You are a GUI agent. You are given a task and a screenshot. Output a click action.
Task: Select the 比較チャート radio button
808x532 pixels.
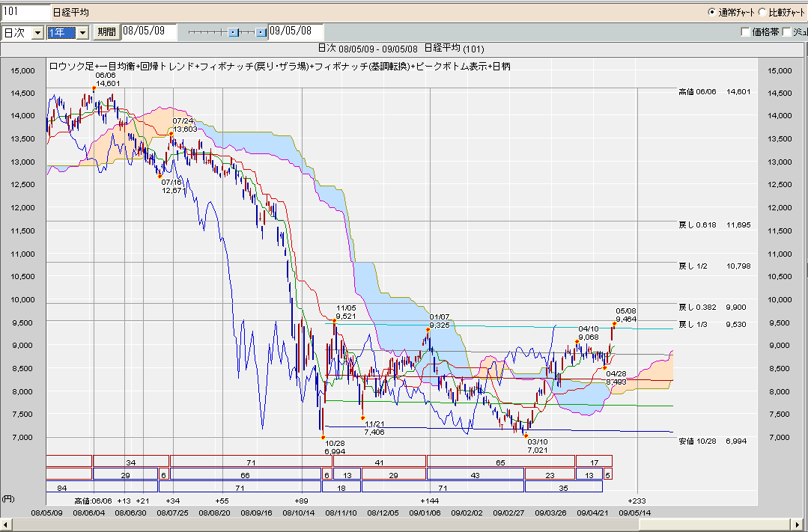(762, 12)
